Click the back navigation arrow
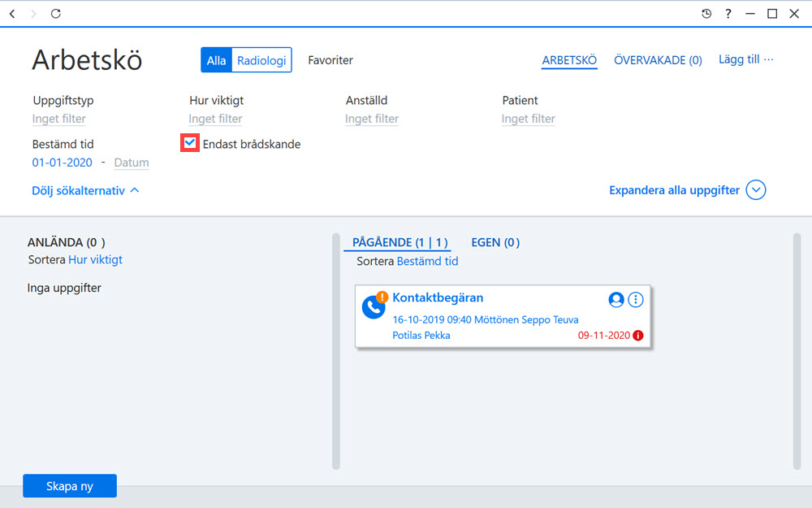This screenshot has width=812, height=508. tap(12, 14)
